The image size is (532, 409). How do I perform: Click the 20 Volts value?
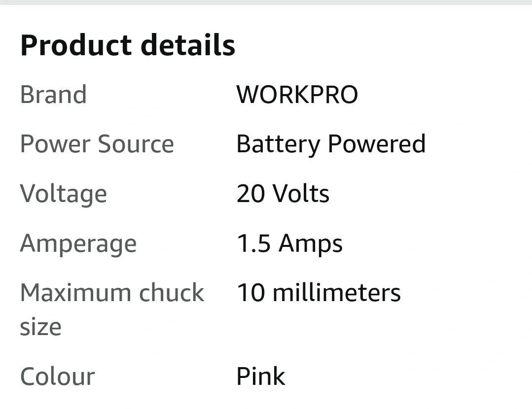tap(283, 193)
